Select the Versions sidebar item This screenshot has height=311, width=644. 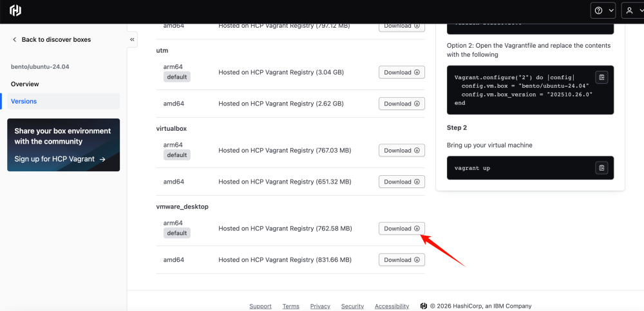tap(64, 101)
